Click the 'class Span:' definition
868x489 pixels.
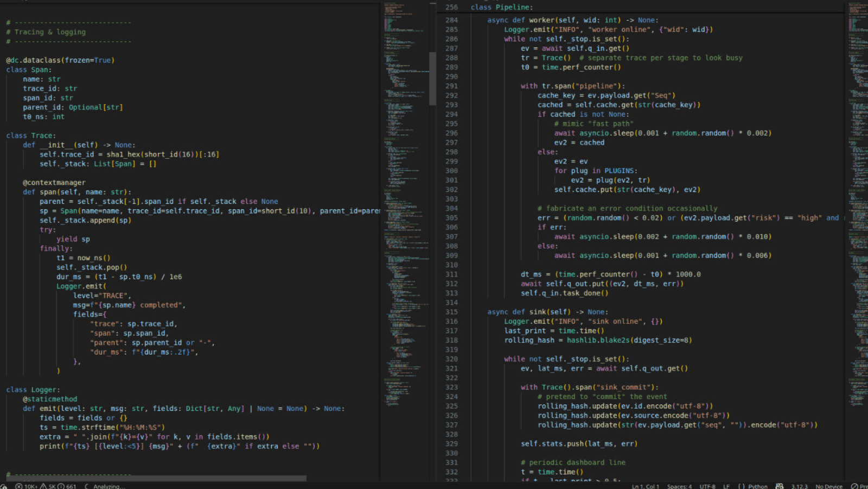coord(29,70)
